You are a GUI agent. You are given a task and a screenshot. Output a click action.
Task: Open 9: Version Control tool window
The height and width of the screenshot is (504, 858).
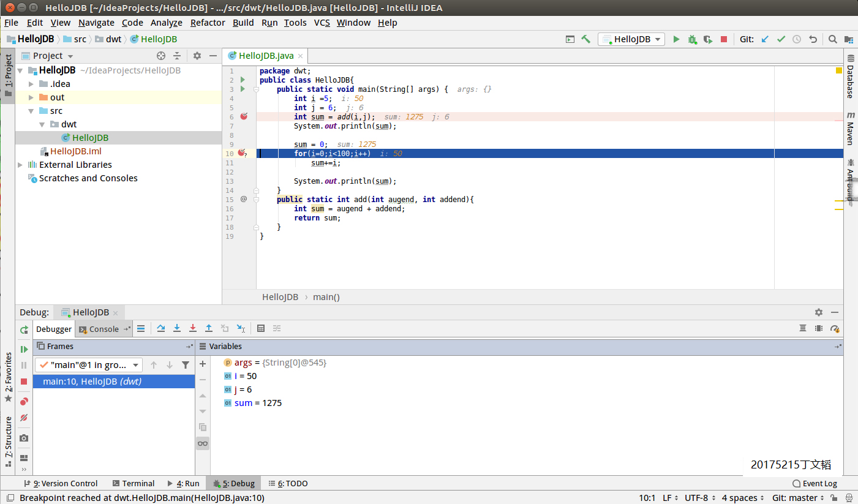point(60,483)
